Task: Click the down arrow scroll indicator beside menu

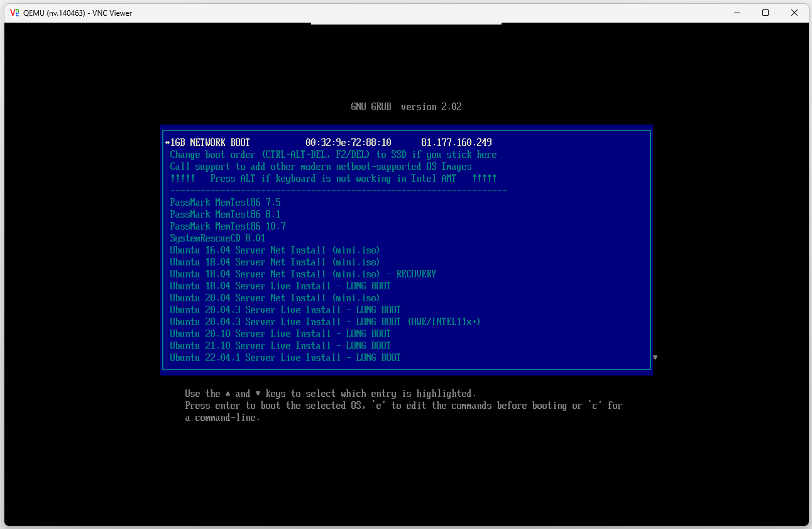Action: (655, 357)
